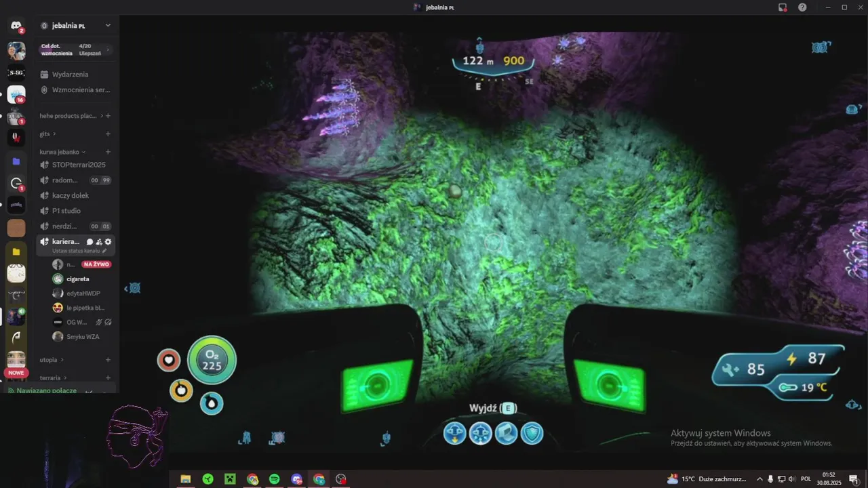
Task: Create channel in hehe products category
Action: [x=108, y=116]
